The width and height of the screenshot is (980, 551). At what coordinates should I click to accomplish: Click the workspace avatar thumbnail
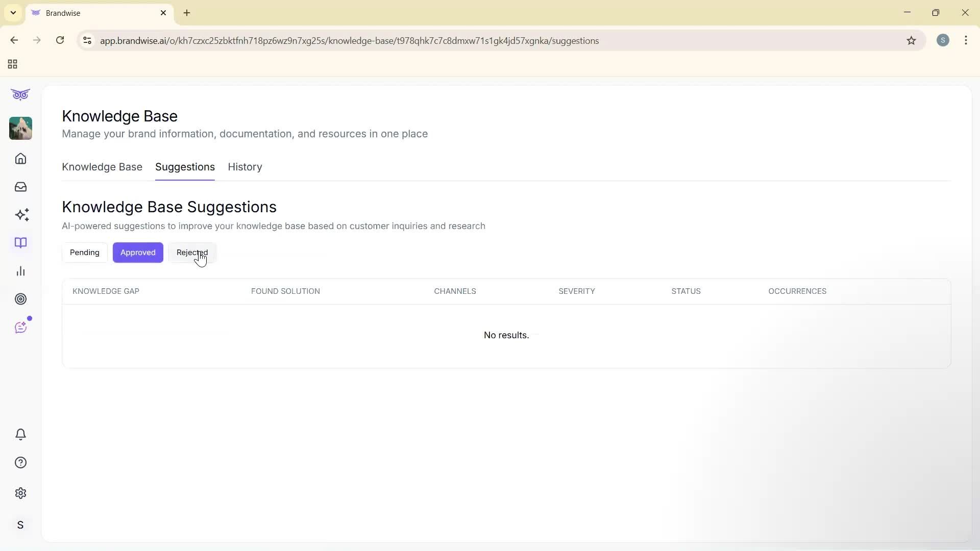(x=20, y=129)
